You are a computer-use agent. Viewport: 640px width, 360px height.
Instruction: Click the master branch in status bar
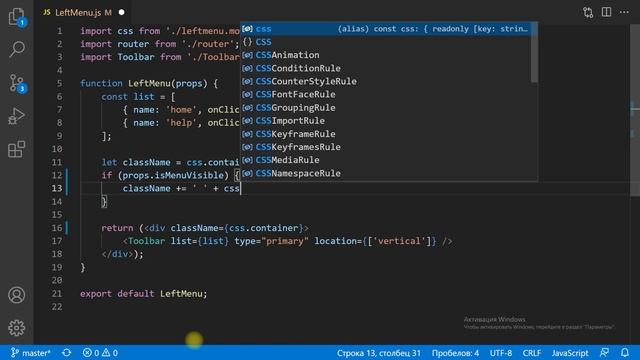[31, 353]
